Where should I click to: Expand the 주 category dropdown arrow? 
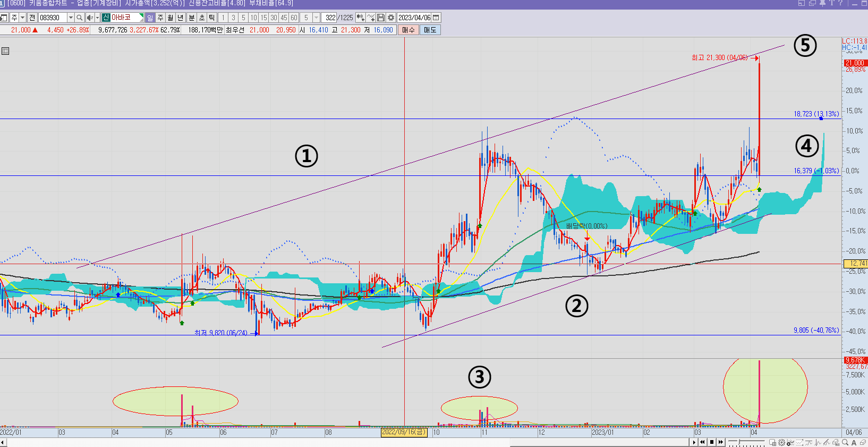22,18
